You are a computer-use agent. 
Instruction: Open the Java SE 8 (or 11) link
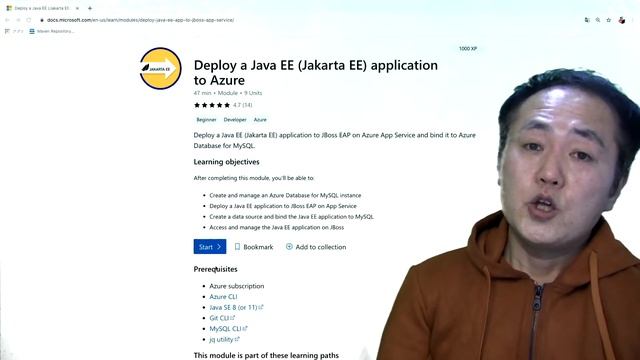coord(236,307)
